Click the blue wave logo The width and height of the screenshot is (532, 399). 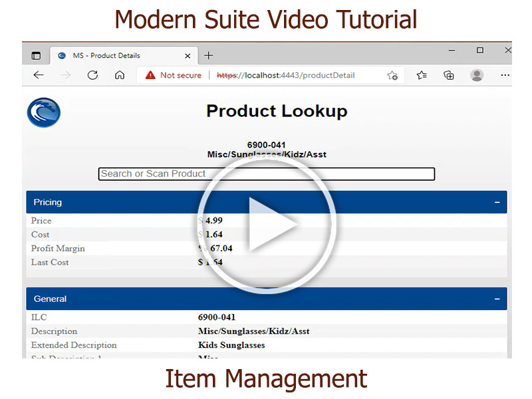44,112
